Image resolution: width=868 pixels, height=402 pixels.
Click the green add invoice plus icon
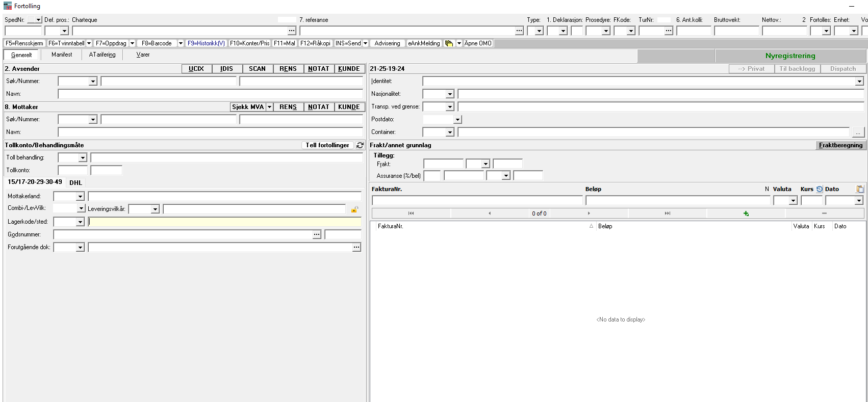(x=746, y=213)
